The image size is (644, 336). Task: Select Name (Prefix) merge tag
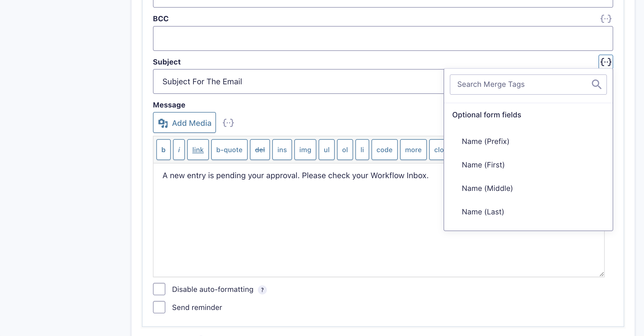click(485, 141)
